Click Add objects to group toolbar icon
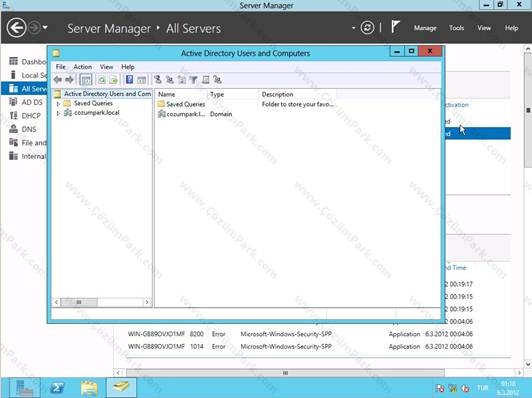The width and height of the screenshot is (532, 398). 217,80
